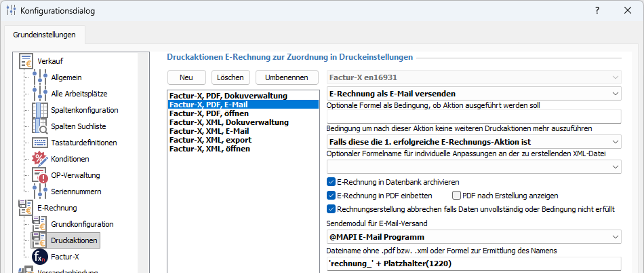Click the Spaltenkonfiguration table icon
This screenshot has width=644, height=273.
pyautogui.click(x=40, y=110)
